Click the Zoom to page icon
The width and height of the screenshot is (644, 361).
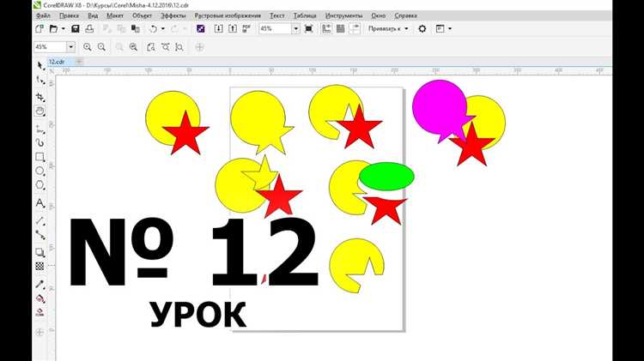point(151,47)
